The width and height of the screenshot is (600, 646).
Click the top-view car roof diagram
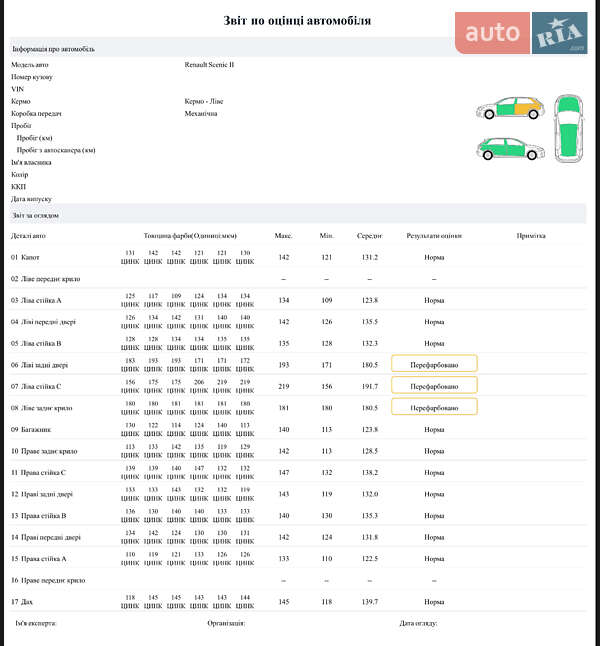point(567,128)
